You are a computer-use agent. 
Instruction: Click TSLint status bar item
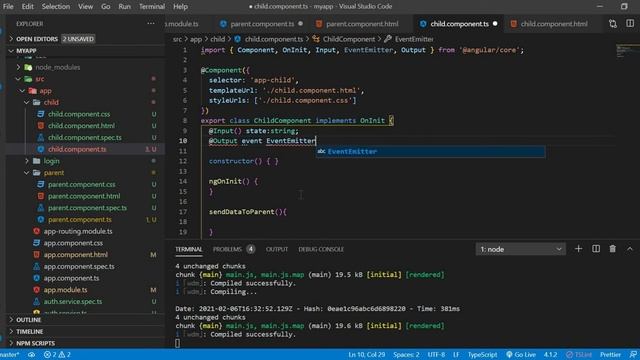579,355
